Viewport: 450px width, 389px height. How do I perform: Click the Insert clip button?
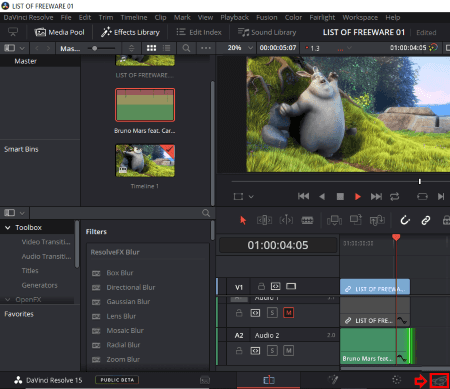point(334,220)
